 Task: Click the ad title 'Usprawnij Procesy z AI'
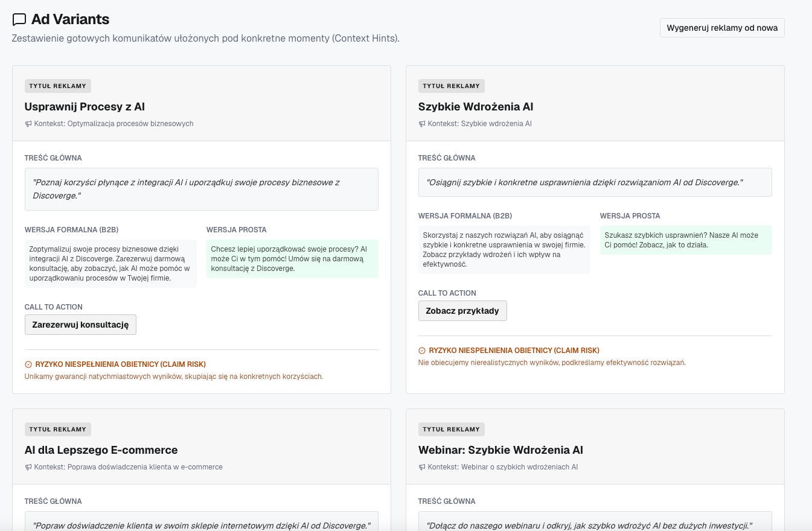pyautogui.click(x=85, y=107)
